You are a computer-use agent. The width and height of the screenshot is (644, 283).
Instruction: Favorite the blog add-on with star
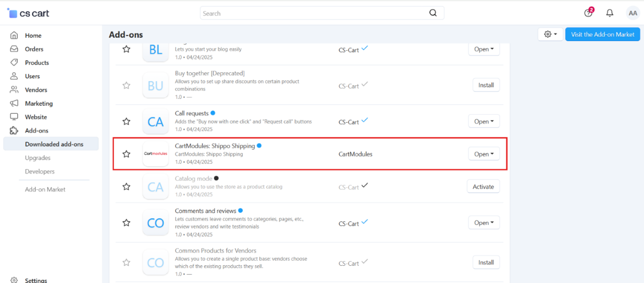(127, 49)
